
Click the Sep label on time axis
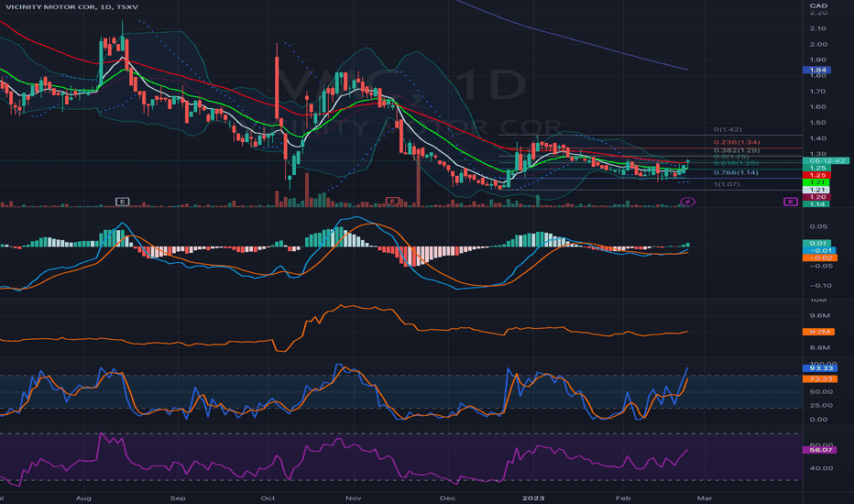coord(178,498)
